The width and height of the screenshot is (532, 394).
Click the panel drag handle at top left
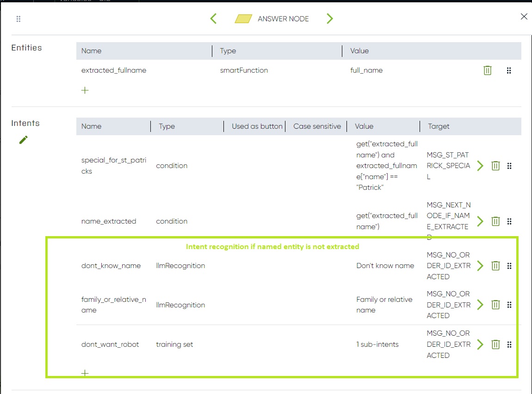[x=19, y=19]
